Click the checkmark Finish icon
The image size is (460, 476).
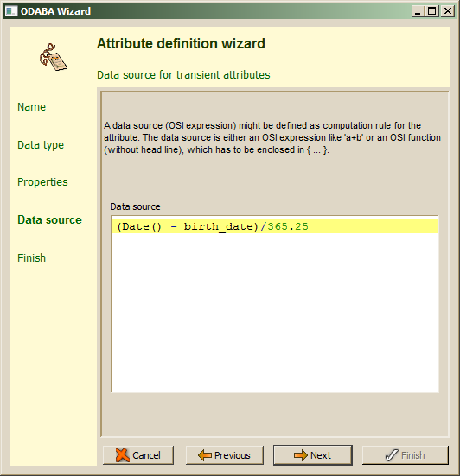click(x=392, y=455)
